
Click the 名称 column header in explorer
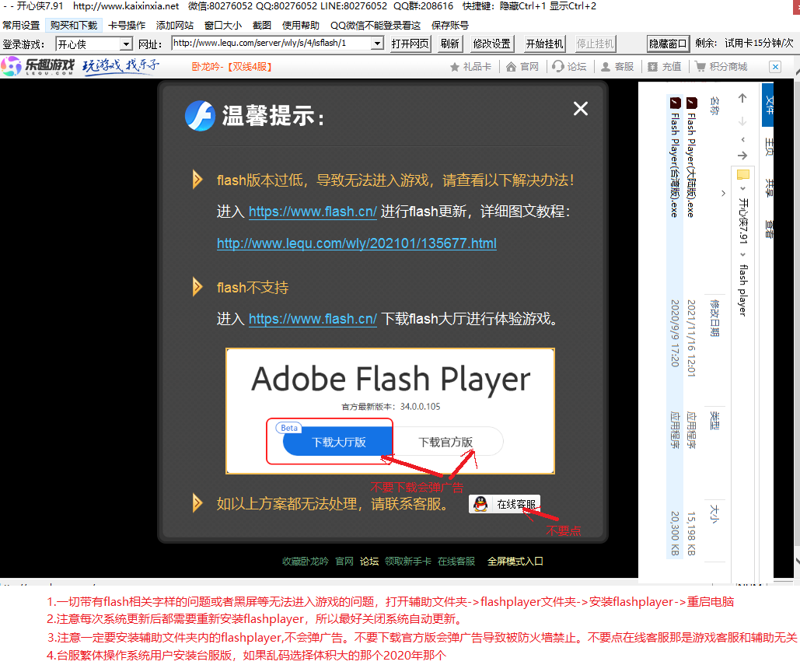point(714,106)
